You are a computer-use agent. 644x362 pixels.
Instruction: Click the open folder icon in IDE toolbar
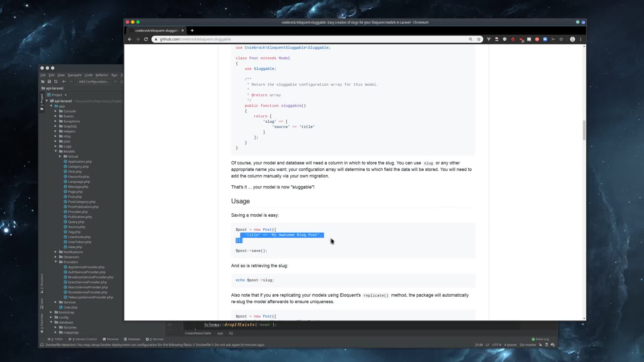[43, 81]
